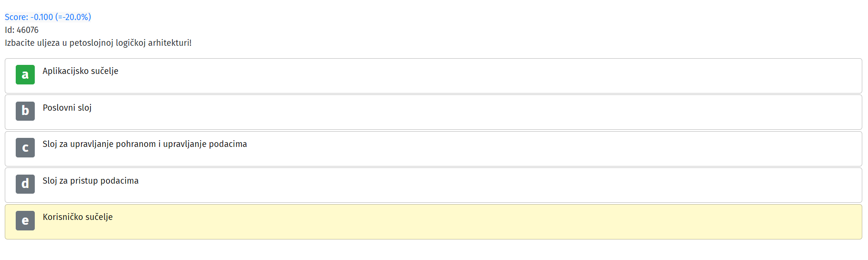Pick the 'Korisničko sučelje' answer text

click(x=78, y=217)
